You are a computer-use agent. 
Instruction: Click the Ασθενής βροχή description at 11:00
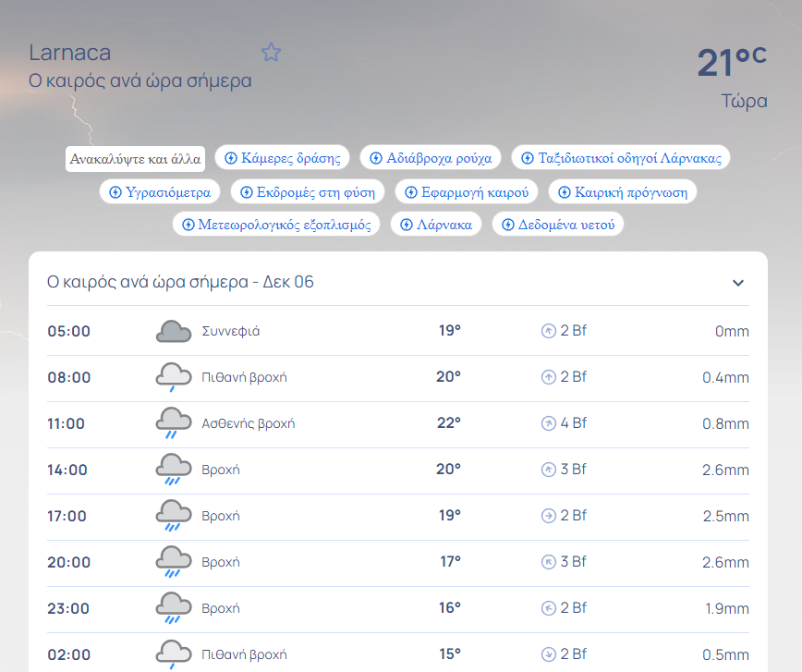click(248, 423)
